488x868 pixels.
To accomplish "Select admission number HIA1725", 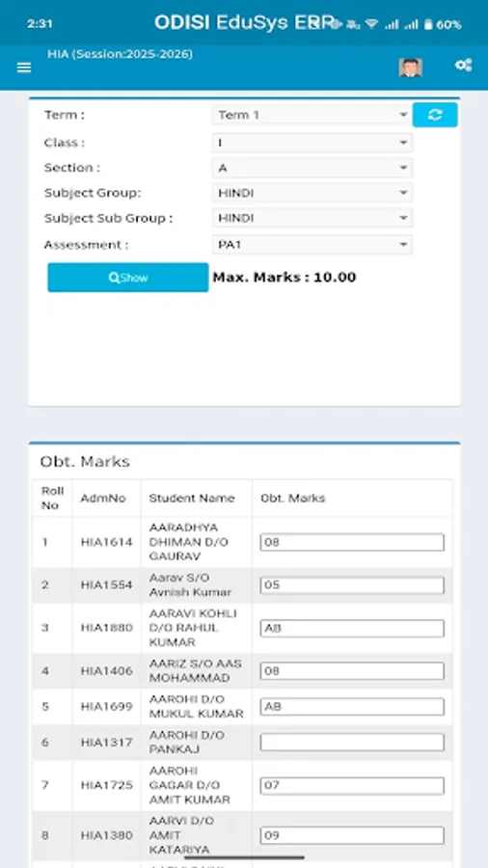I will point(107,785).
